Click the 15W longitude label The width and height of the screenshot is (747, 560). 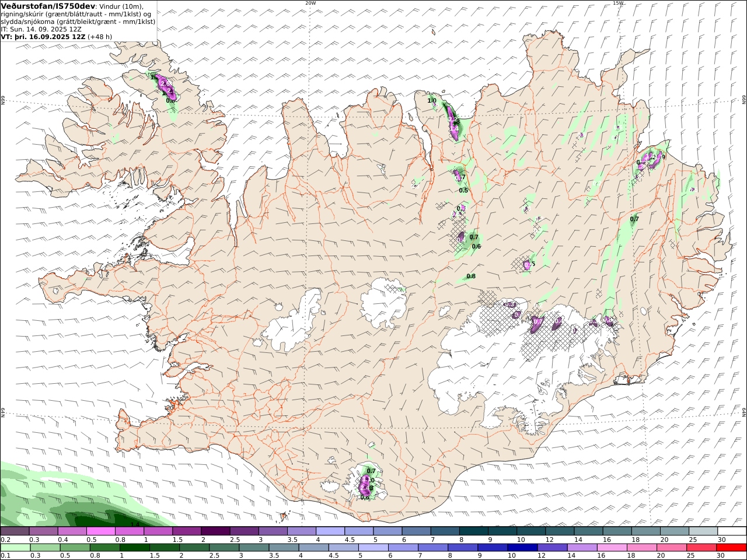[x=618, y=3]
